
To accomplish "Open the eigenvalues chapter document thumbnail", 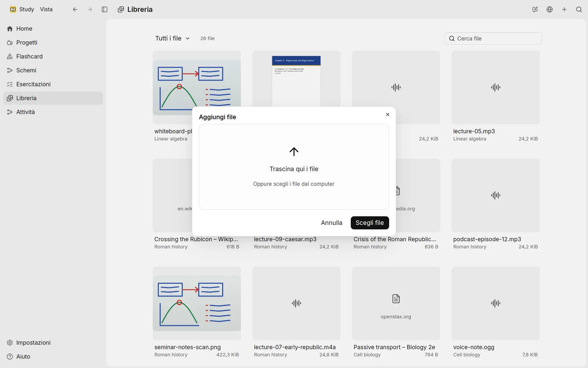I will pyautogui.click(x=296, y=79).
